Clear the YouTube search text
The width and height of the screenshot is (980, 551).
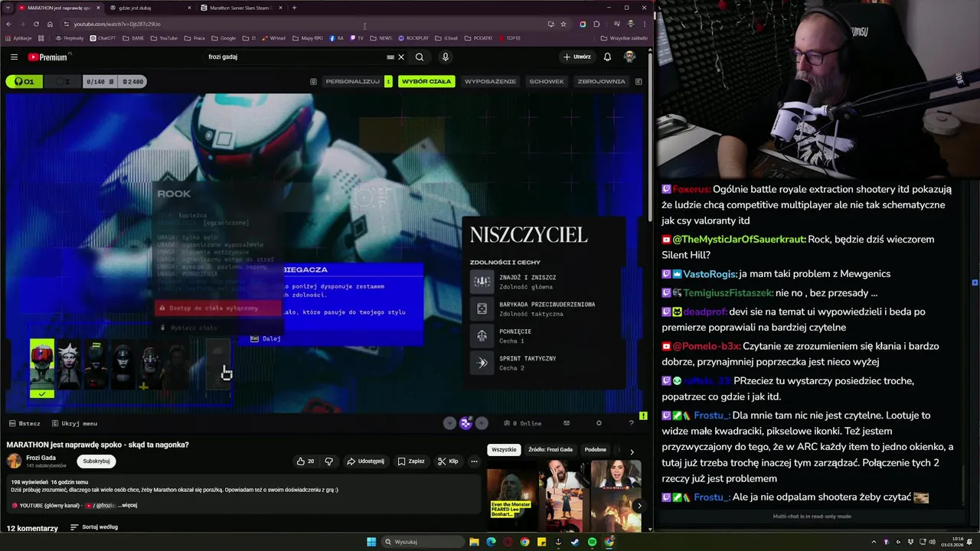click(400, 57)
